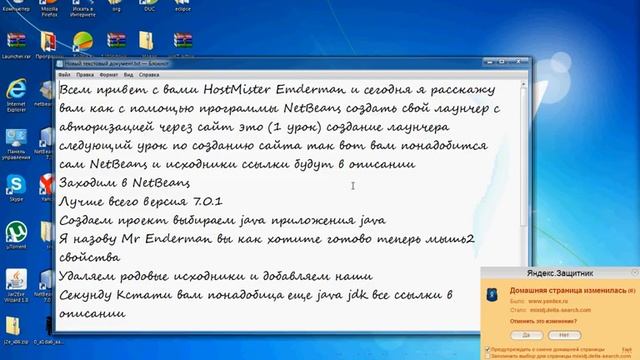Viewport: 640px width, 360px height.
Task: Open the Формат menu in Notepad
Action: 109,75
